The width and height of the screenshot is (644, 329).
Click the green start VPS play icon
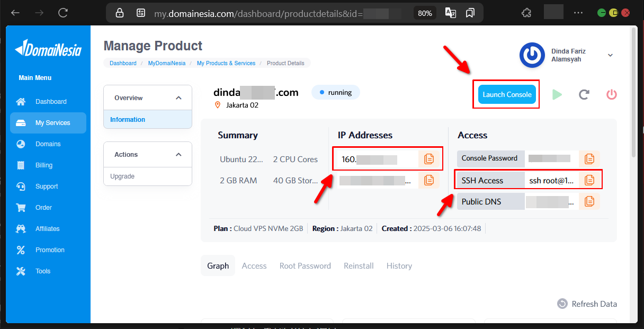pyautogui.click(x=557, y=94)
